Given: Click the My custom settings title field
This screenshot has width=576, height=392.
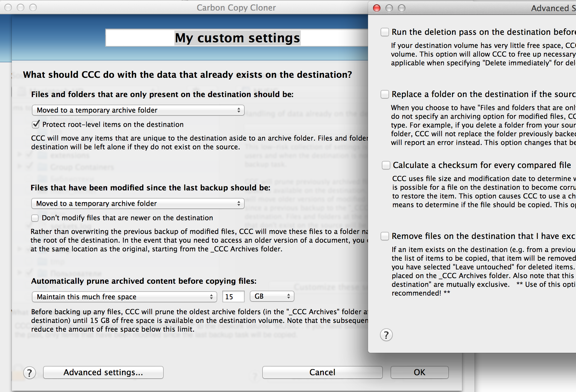Looking at the screenshot, I should point(237,38).
